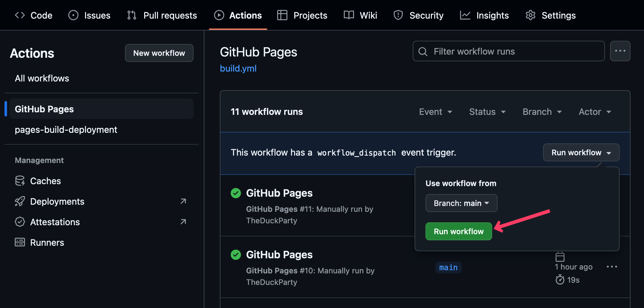Click the Security shield icon
Image resolution: width=644 pixels, height=308 pixels.
398,15
